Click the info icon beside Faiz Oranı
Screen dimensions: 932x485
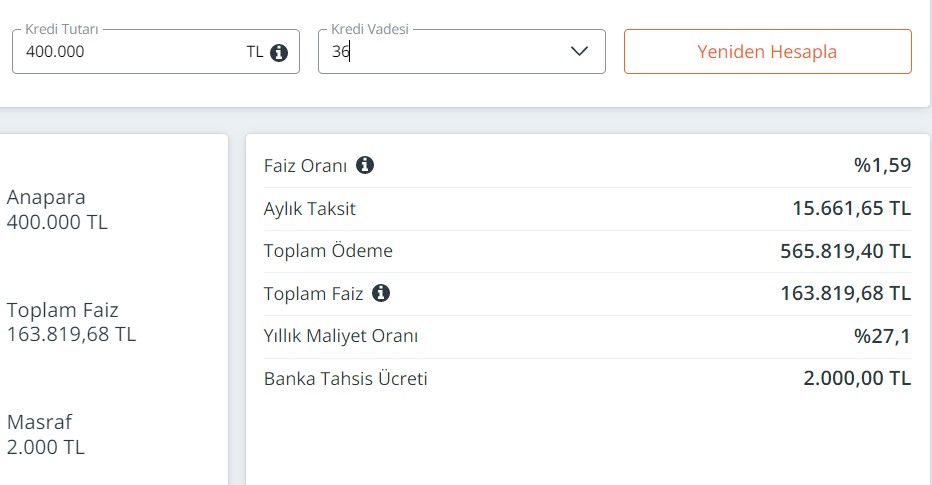click(x=365, y=165)
